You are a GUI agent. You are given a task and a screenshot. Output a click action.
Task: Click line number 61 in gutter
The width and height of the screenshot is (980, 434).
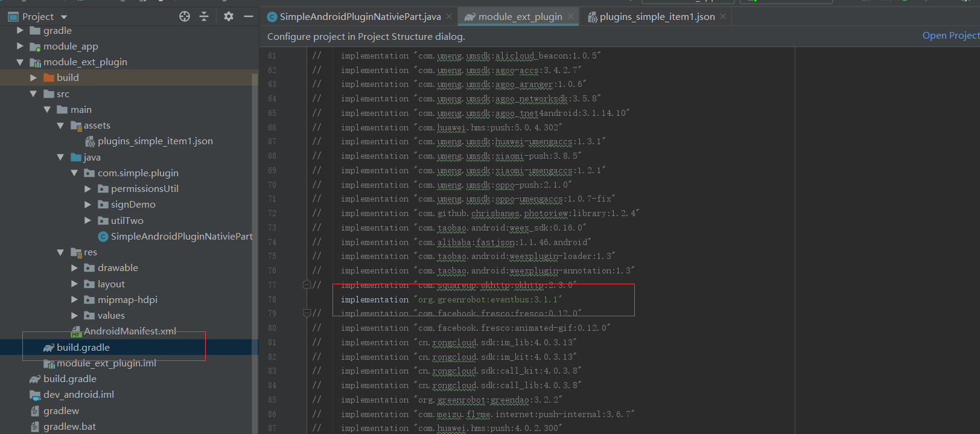pyautogui.click(x=272, y=56)
